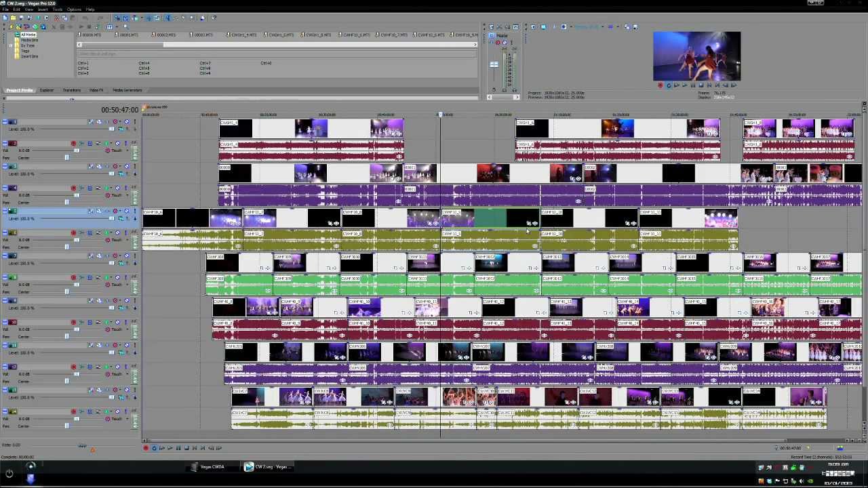Arm audio track 4 for recording
Screen dimensions: 868x488
coord(73,188)
